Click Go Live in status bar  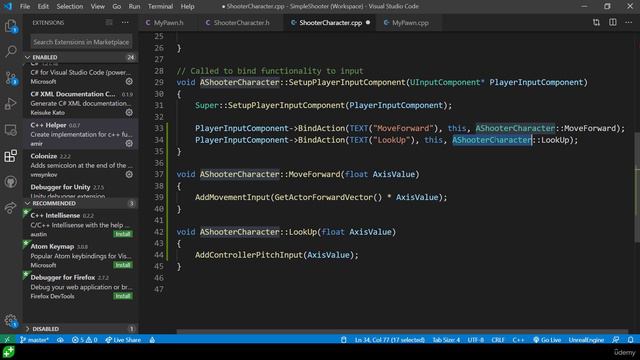point(547,340)
